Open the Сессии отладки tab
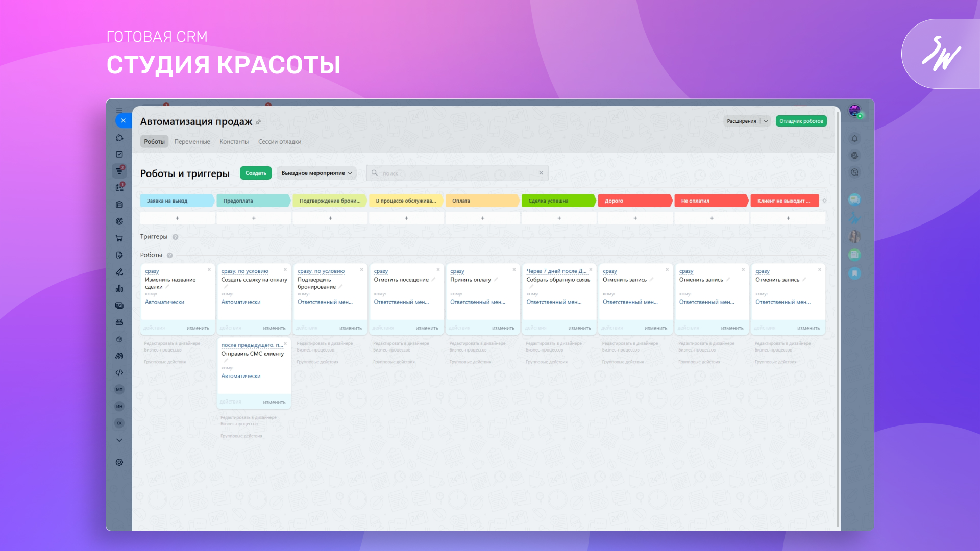Image resolution: width=980 pixels, height=551 pixels. click(x=279, y=142)
